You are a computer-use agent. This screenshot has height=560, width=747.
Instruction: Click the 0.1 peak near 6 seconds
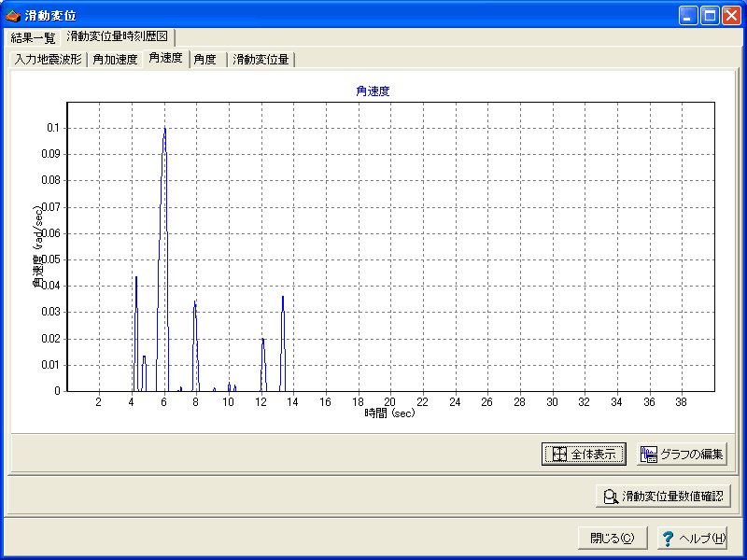(x=165, y=130)
